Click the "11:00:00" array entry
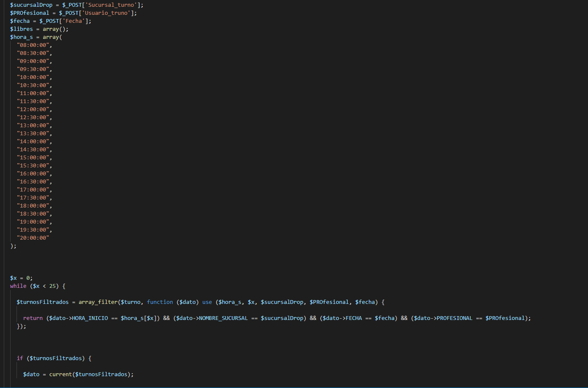This screenshot has width=588, height=388. coord(33,93)
